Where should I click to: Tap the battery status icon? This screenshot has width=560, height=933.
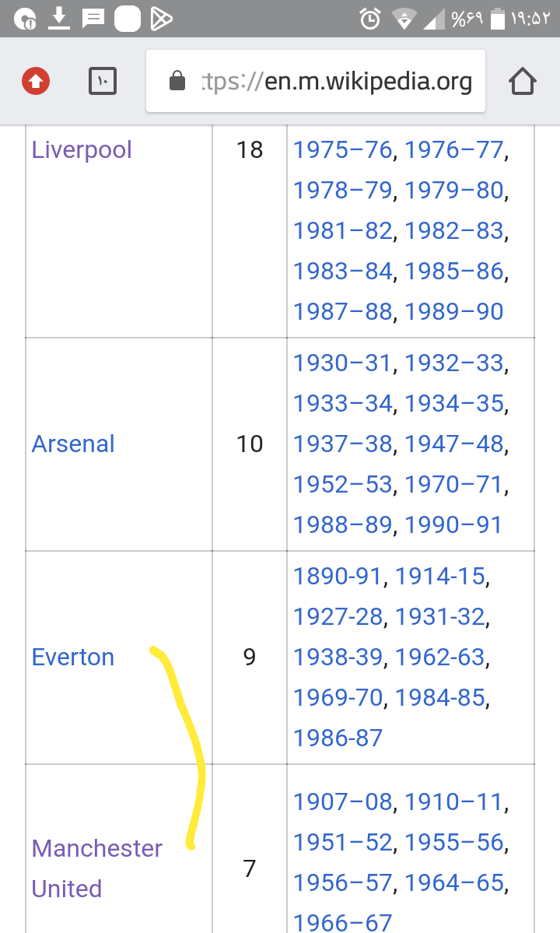498,19
